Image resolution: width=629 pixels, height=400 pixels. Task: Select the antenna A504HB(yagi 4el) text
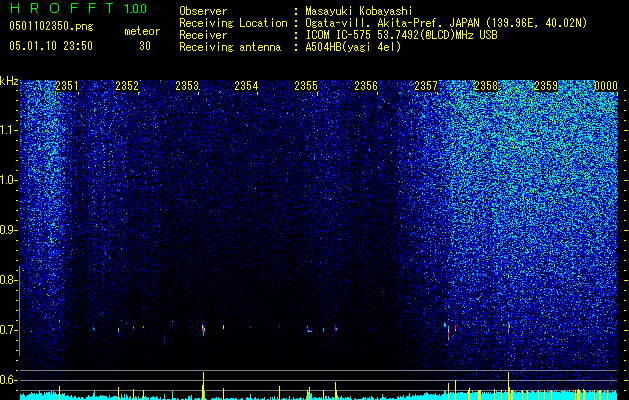click(x=353, y=47)
